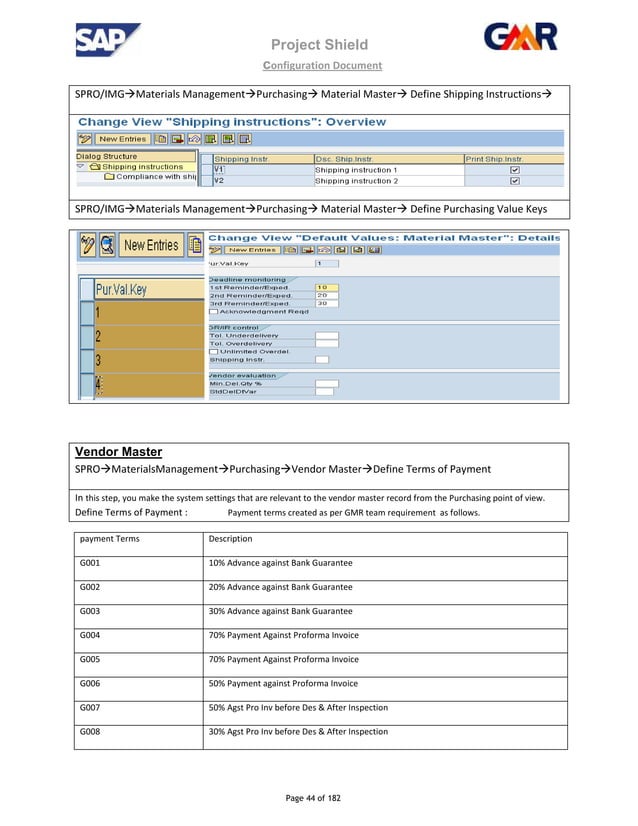Click Shipping Instr. column header

click(263, 159)
